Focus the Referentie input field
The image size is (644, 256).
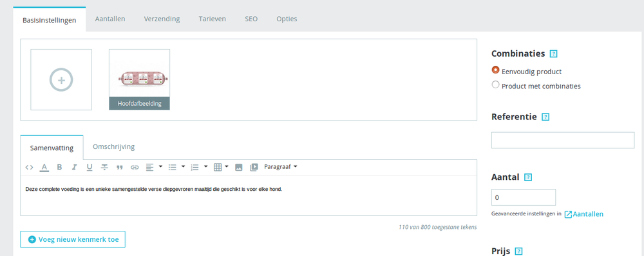(563, 141)
